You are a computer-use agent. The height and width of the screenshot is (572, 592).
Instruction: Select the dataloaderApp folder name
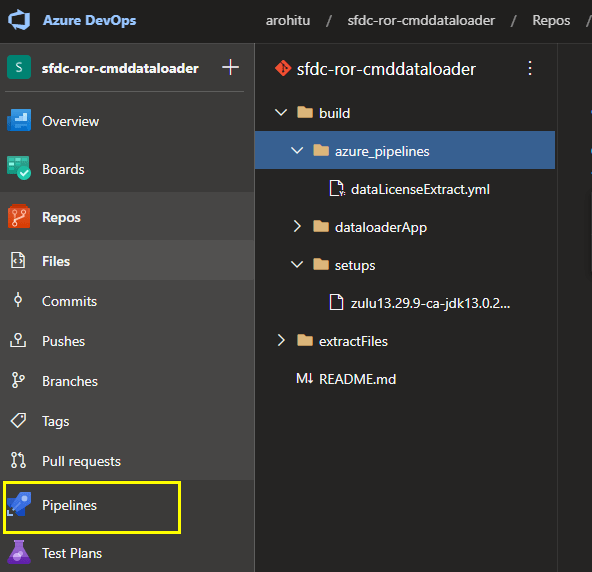381,227
